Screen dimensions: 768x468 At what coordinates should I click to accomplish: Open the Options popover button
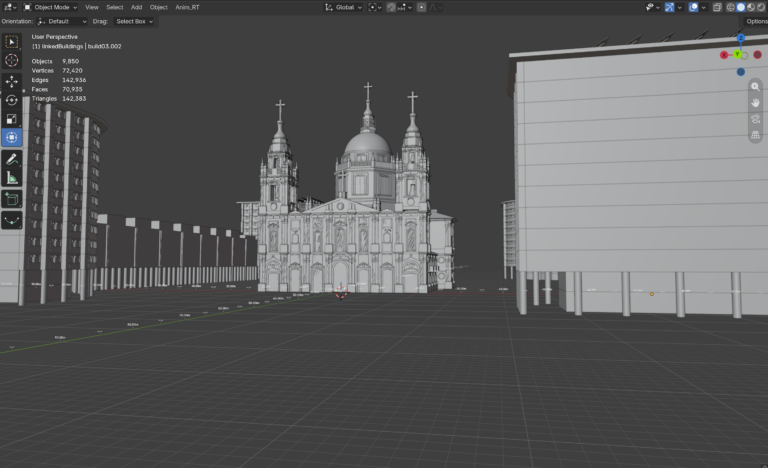click(756, 22)
